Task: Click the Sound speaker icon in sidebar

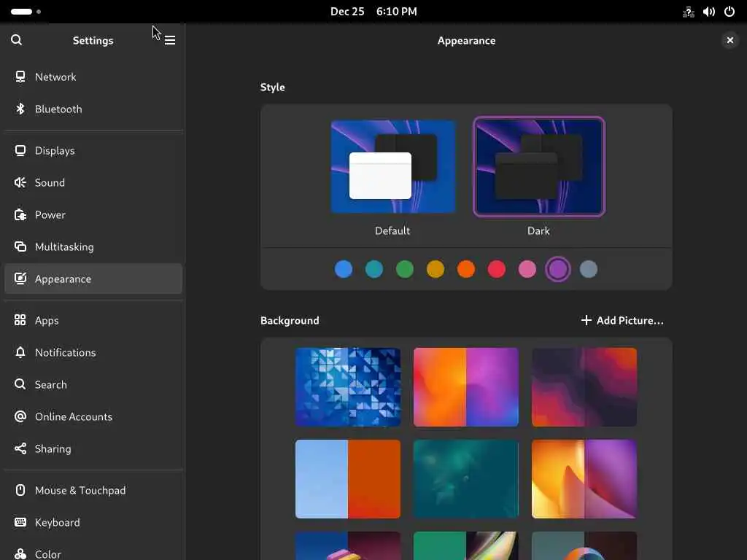Action: [x=20, y=182]
